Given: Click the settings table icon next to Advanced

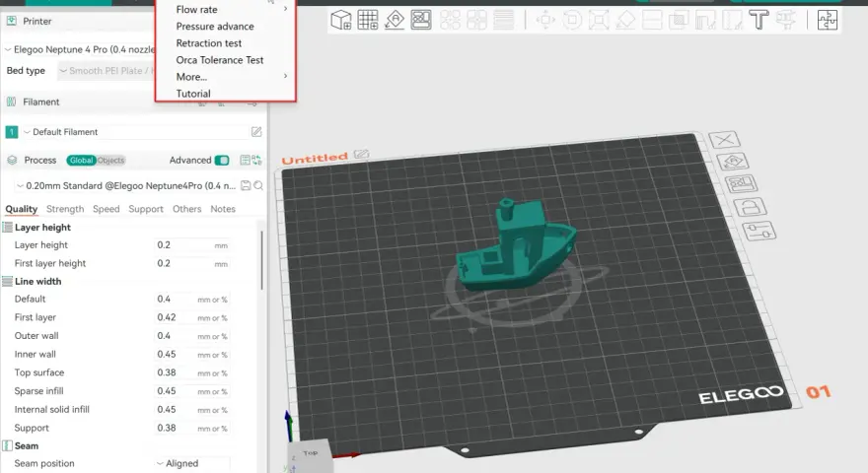Looking at the screenshot, I should (246, 160).
